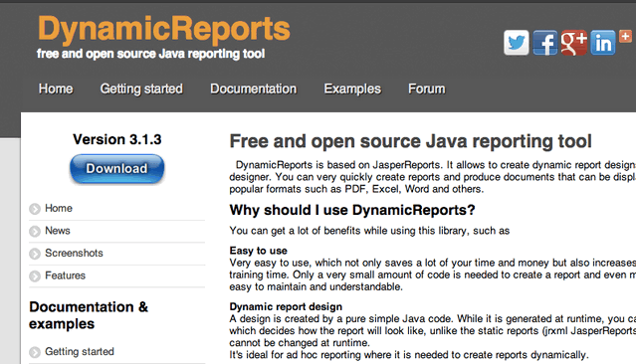Click arrow bullet icon beside sidebar Home
Image resolution: width=636 pixels, height=364 pixels.
[x=35, y=209]
